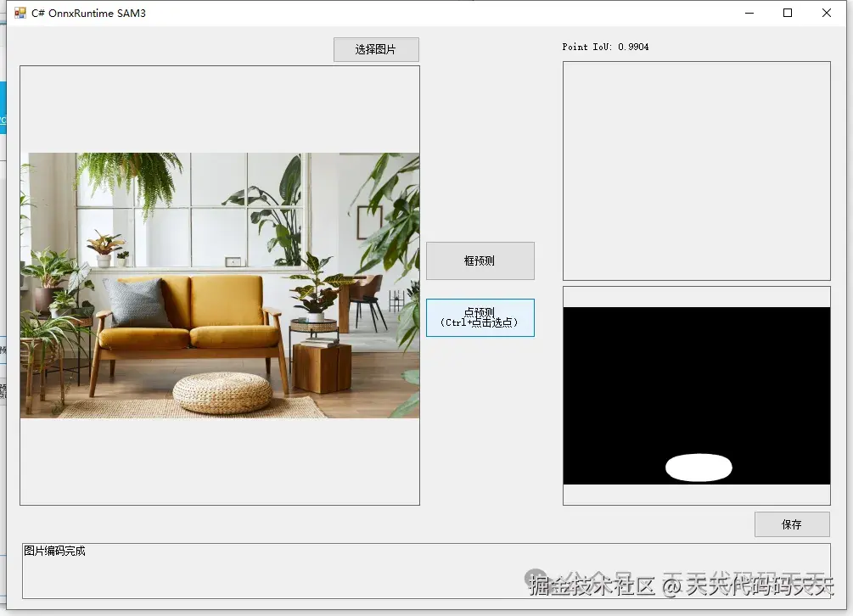The height and width of the screenshot is (616, 853).
Task: Minimize the OnnxRuntime SAM3 window
Action: [749, 13]
